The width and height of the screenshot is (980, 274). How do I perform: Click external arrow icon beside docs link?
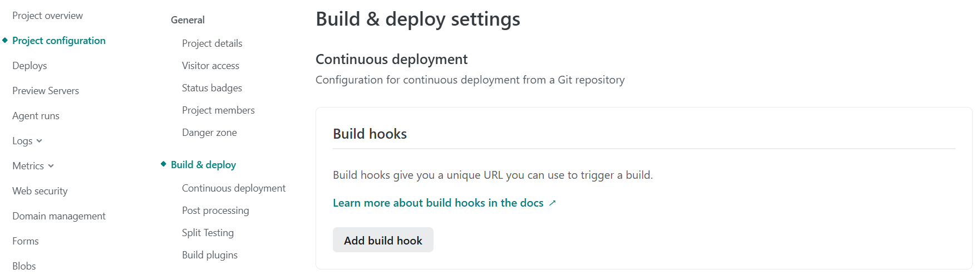click(552, 203)
